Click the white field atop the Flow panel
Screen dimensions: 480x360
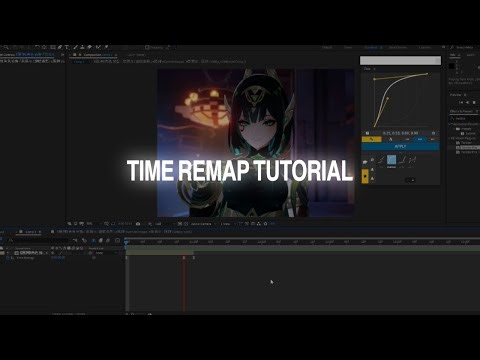coord(400,60)
